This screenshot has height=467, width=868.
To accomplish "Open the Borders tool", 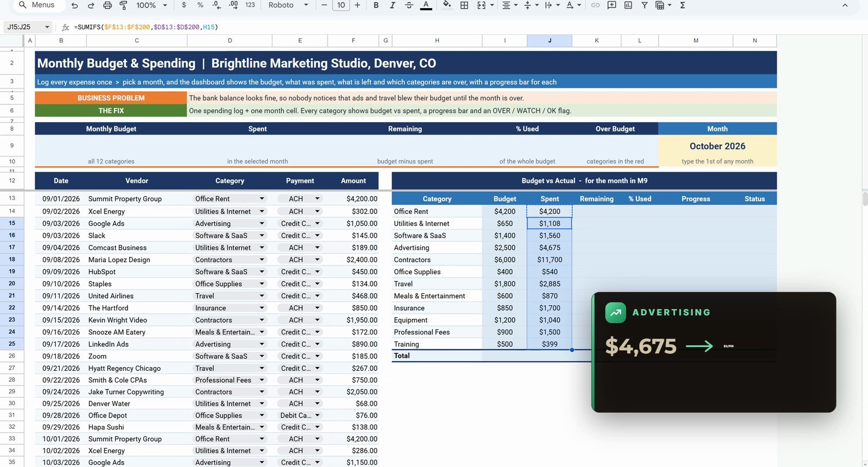I will [x=464, y=5].
